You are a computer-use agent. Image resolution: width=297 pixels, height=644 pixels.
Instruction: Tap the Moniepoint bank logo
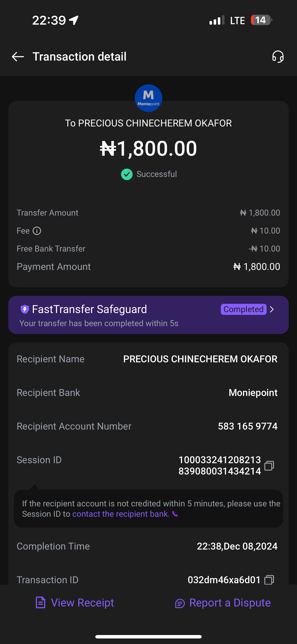point(148,98)
